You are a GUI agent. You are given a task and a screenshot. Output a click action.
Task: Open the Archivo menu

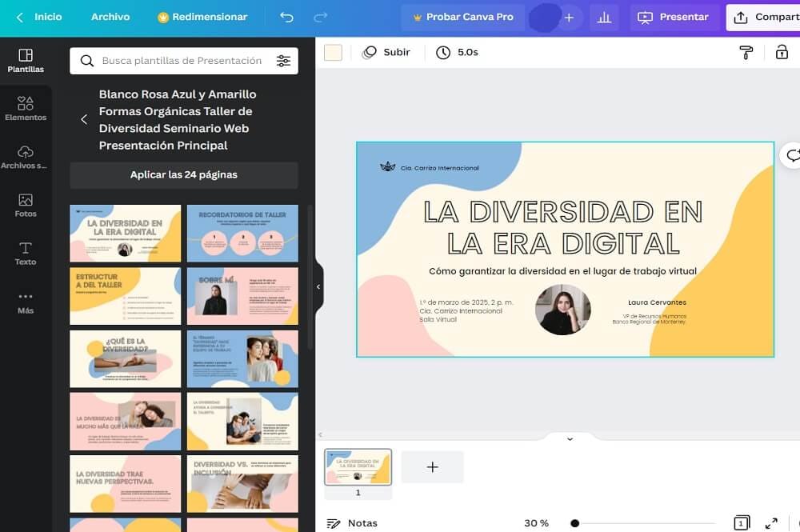click(x=110, y=17)
